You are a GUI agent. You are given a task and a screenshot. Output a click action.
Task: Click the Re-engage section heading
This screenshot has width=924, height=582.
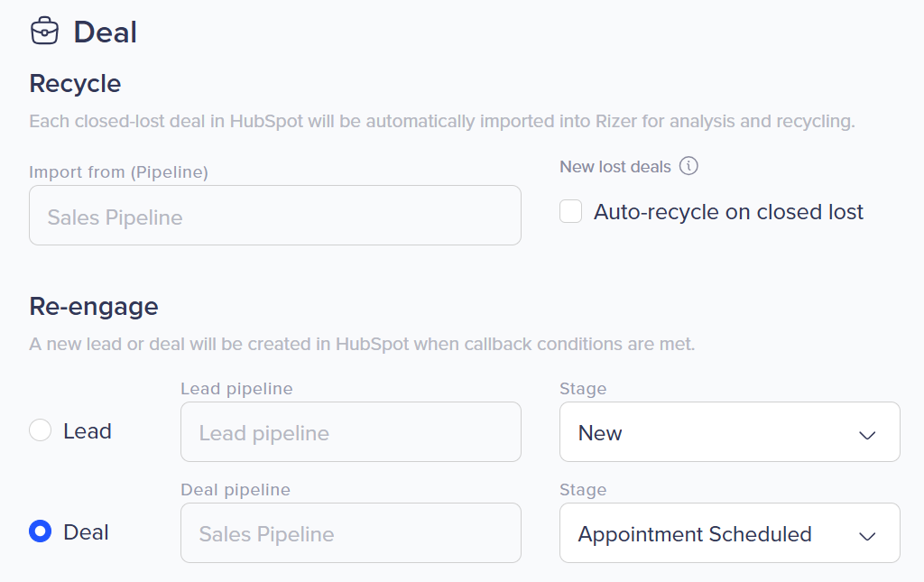[94, 307]
